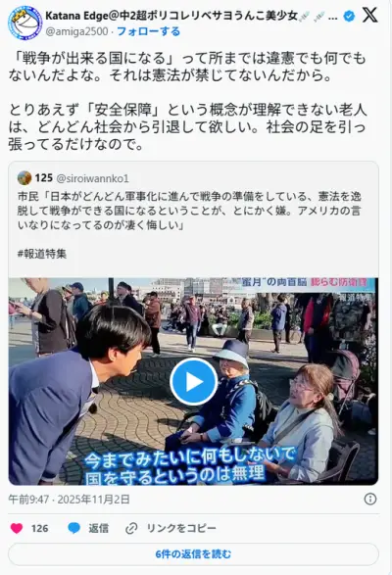Viewport: 392px width, 575px height.
Task: Click the 125 quoted user avatar
Action: [24, 178]
